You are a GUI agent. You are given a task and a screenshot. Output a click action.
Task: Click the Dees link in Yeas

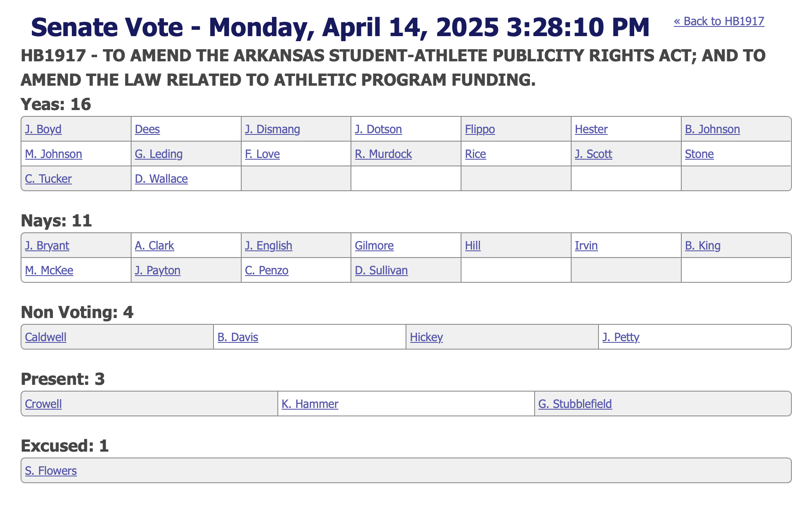[147, 129]
